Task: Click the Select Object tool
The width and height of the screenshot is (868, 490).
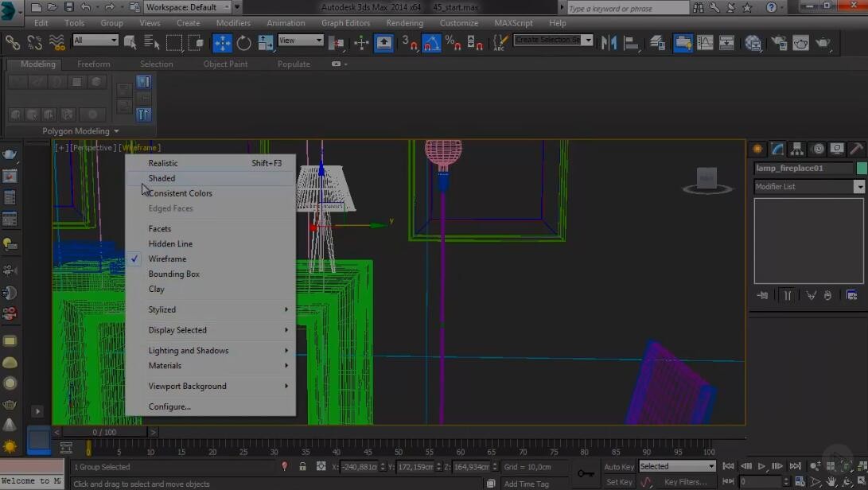Action: pyautogui.click(x=130, y=42)
